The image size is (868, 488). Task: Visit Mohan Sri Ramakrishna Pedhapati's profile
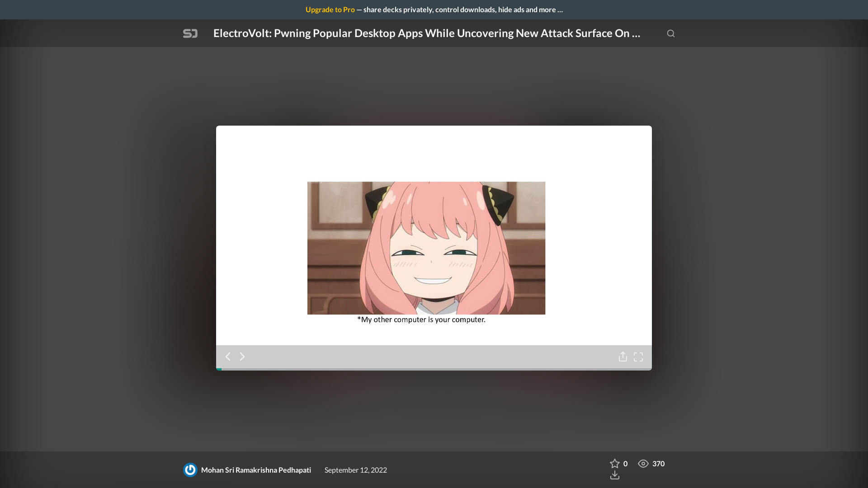point(256,470)
